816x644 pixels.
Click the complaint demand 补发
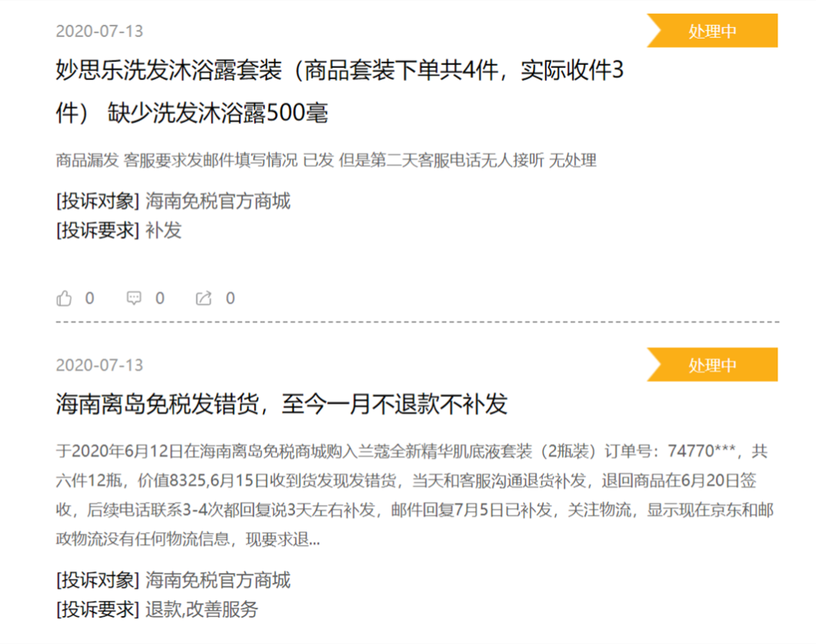(163, 230)
